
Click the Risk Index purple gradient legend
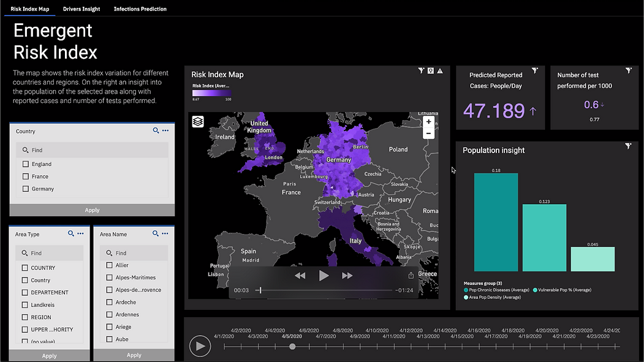(x=211, y=94)
